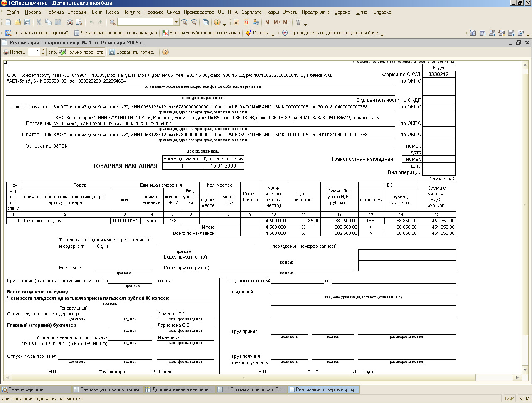Increase the print copies count with the up arrow
The width and height of the screenshot is (532, 404).
44,50
